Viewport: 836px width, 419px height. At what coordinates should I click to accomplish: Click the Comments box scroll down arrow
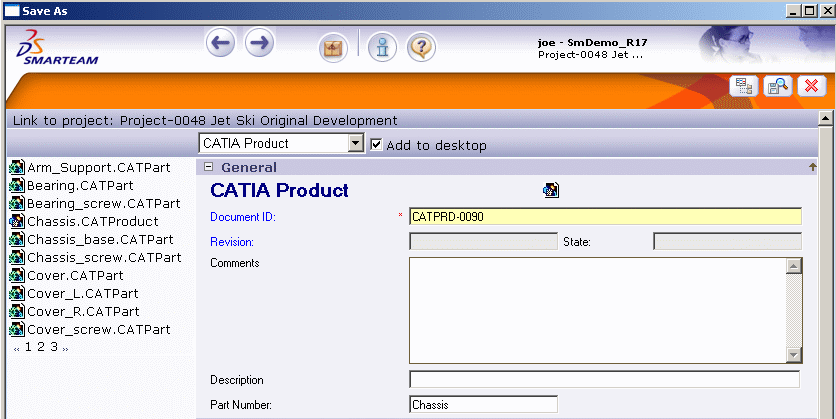[794, 355]
